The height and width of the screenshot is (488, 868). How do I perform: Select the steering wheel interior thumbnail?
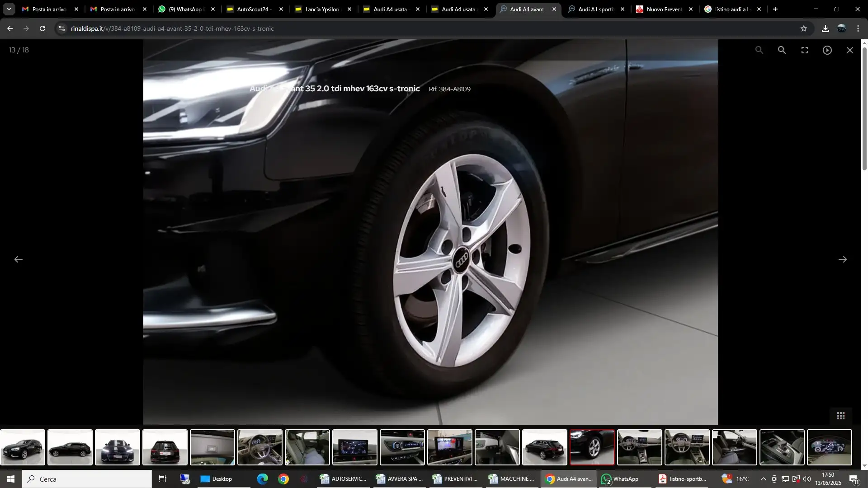pyautogui.click(x=260, y=447)
